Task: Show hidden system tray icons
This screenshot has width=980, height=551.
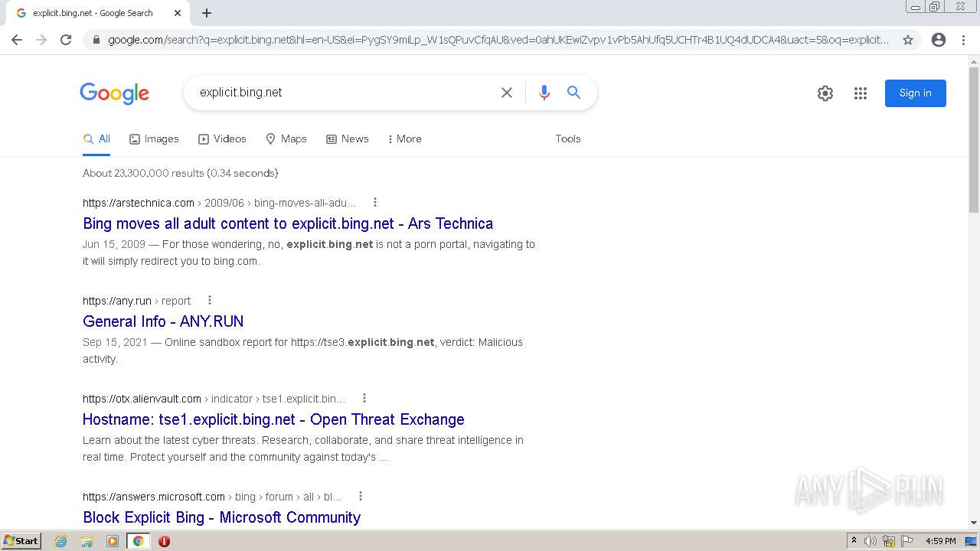Action: click(x=854, y=541)
